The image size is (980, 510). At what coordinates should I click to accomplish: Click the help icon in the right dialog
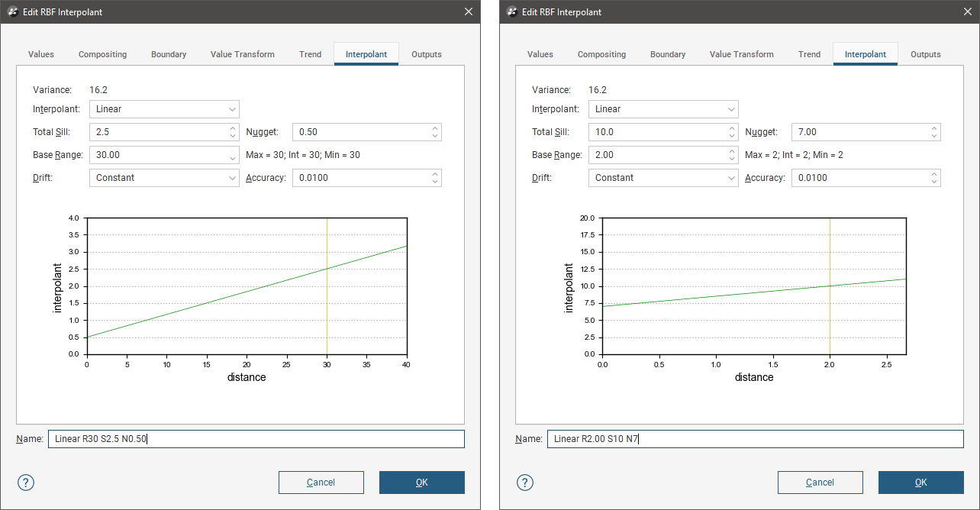pos(525,483)
